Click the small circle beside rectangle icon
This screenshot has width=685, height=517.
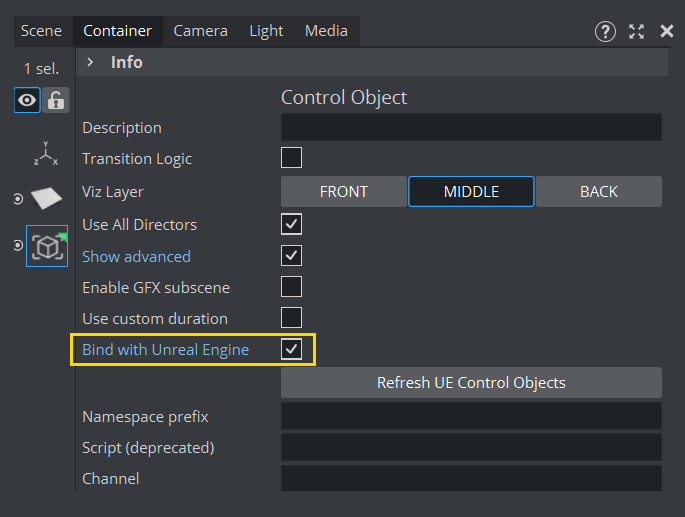(x=18, y=200)
